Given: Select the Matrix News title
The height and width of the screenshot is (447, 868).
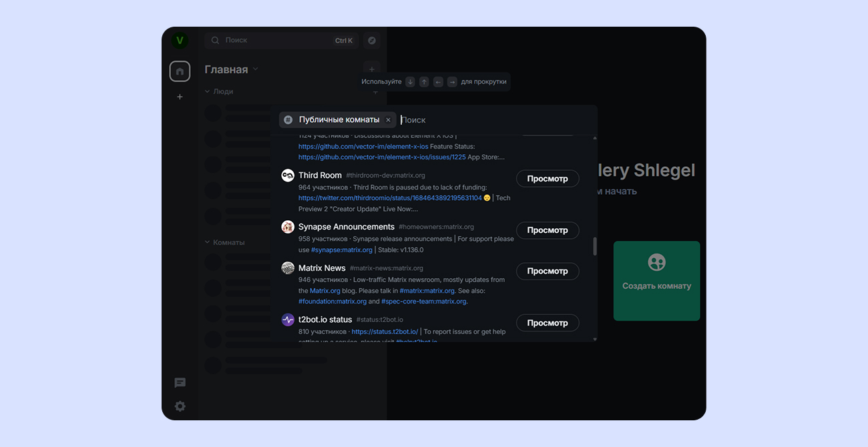Looking at the screenshot, I should pos(322,268).
